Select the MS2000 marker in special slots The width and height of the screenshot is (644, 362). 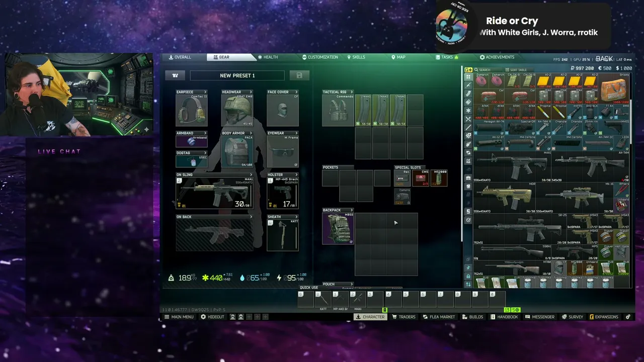439,178
